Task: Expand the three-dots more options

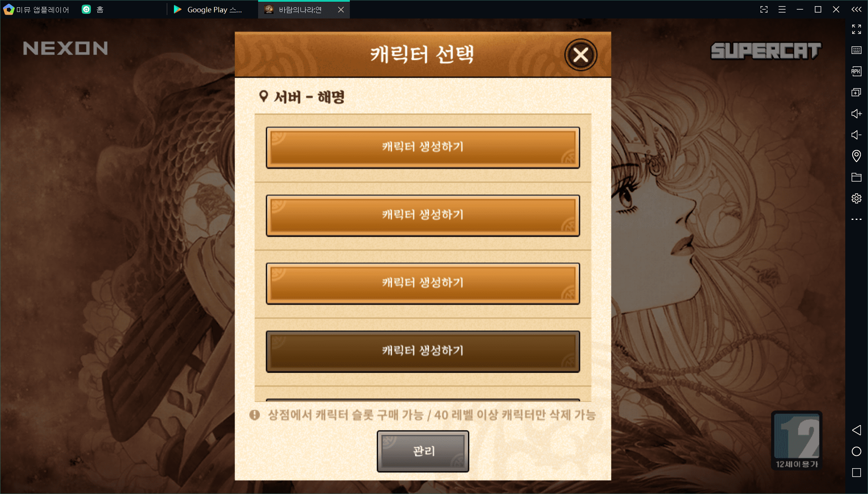Action: pos(856,219)
